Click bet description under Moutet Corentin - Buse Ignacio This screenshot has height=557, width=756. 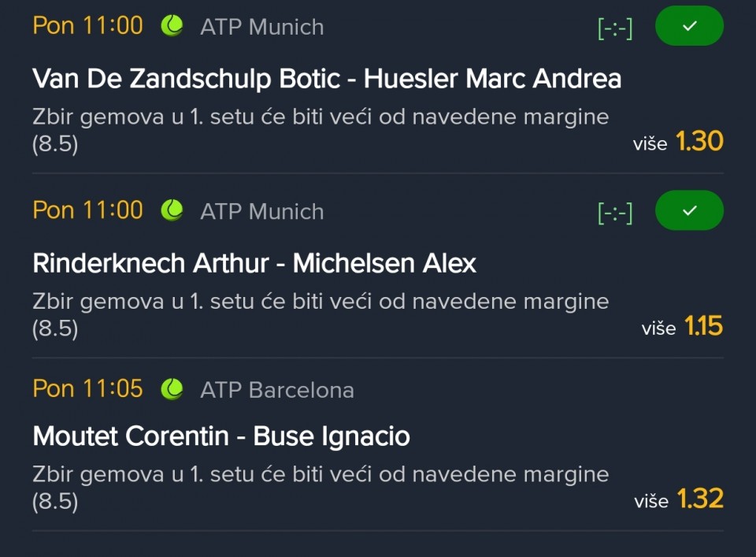tap(321, 487)
